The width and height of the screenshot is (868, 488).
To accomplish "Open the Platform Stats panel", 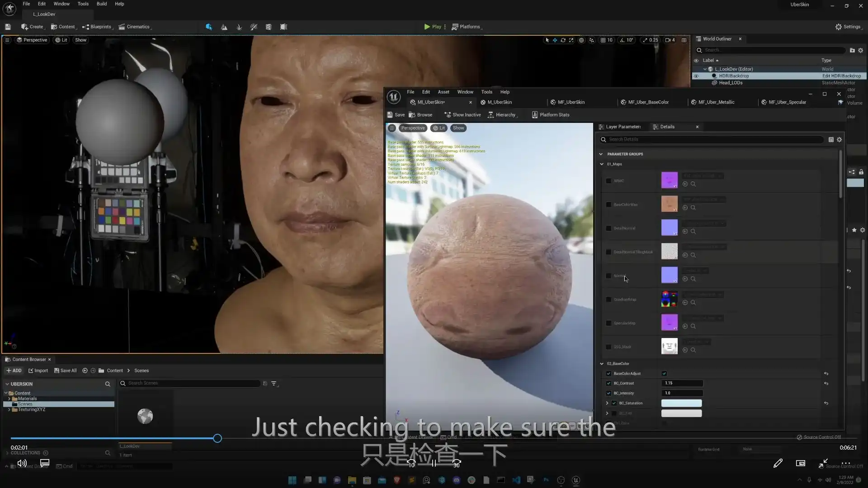I will tap(550, 115).
